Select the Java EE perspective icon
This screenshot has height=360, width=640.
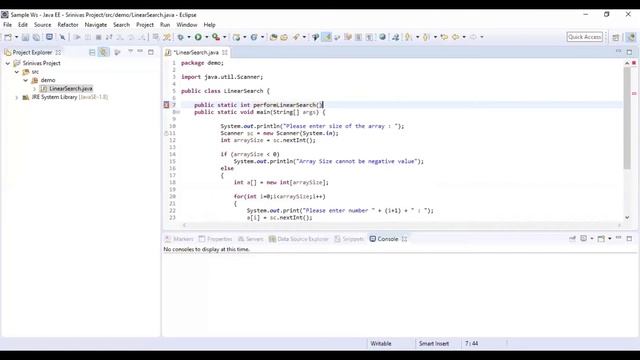[x=631, y=37]
